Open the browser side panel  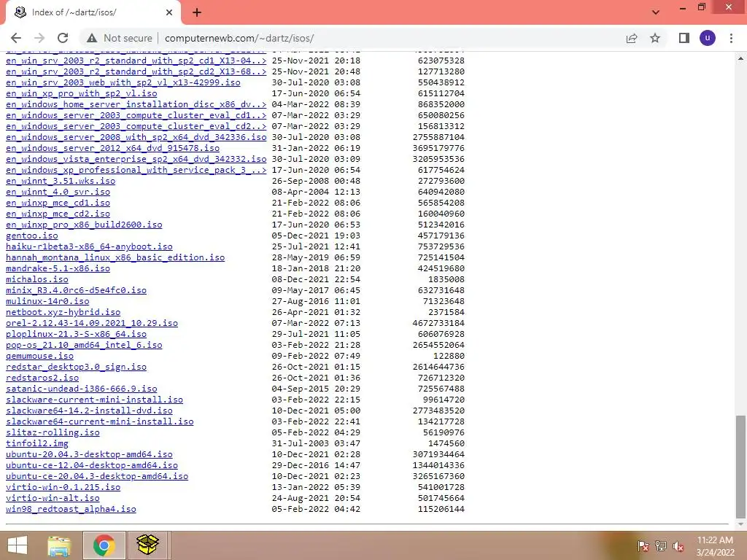point(684,38)
